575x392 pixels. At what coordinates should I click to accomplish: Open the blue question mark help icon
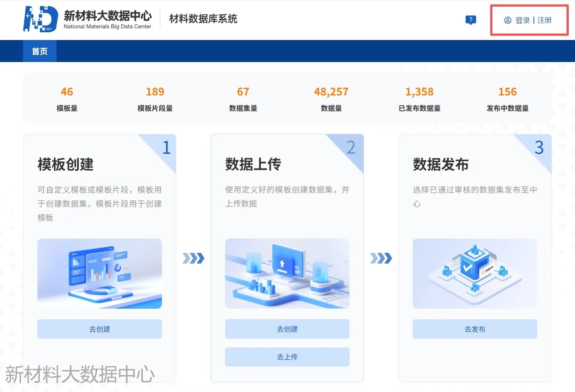(470, 20)
